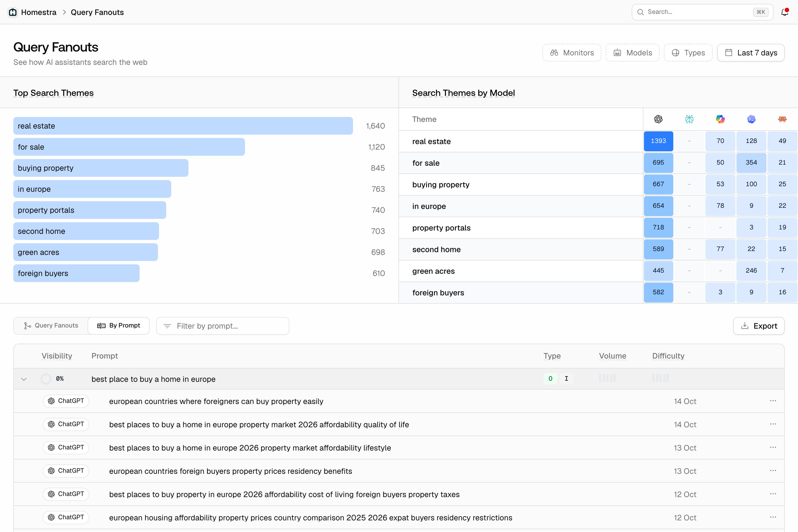Screen dimensions: 798x532
Task: Click the Difficulty column header
Action: pos(668,356)
